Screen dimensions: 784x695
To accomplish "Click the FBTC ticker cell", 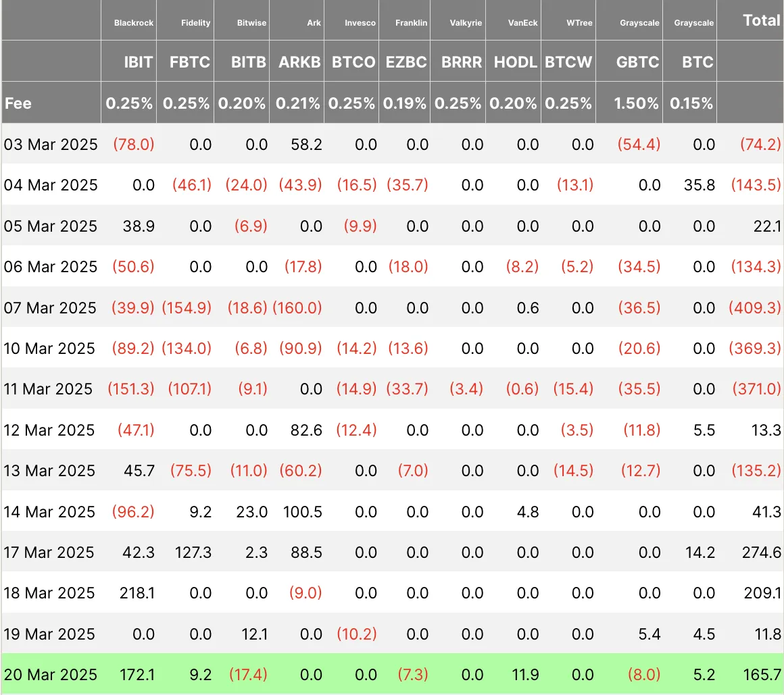I will point(189,62).
